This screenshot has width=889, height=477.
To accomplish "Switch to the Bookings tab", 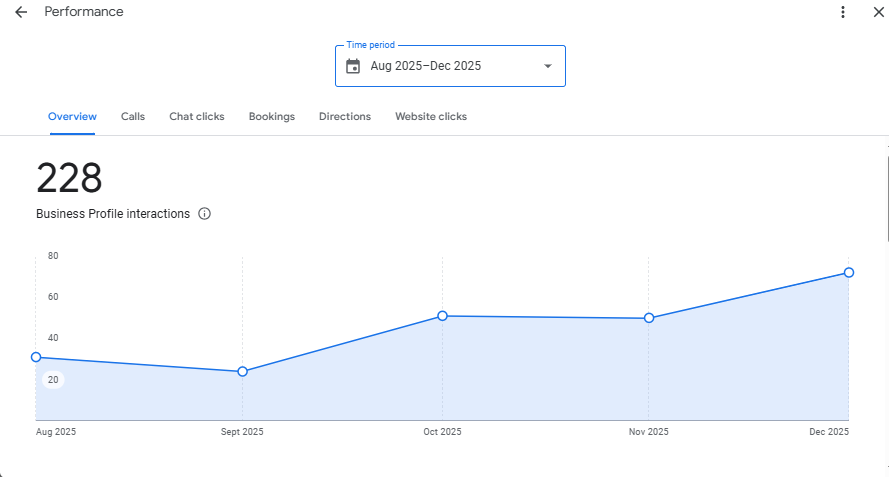I will tap(272, 116).
